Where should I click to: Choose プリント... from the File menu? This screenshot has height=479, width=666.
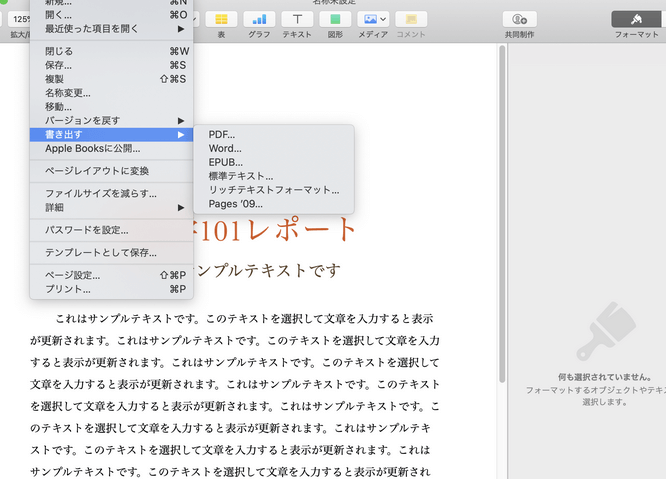(x=68, y=289)
